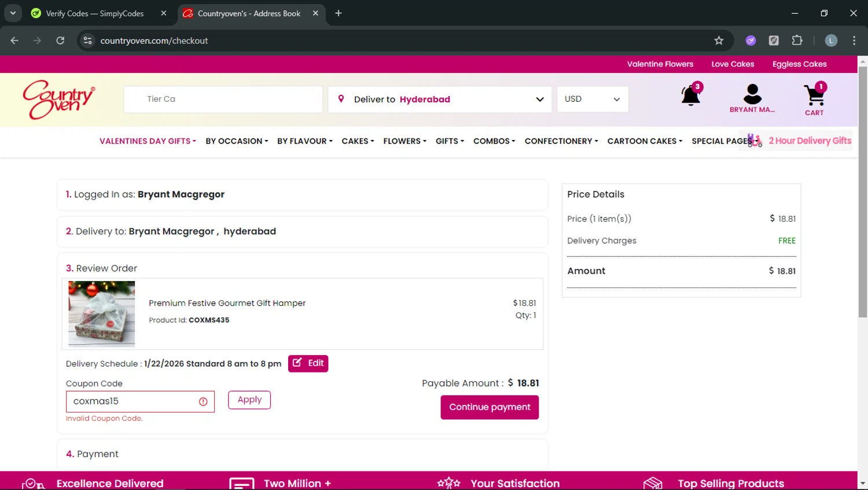Reload the page
868x490 pixels.
(x=60, y=40)
